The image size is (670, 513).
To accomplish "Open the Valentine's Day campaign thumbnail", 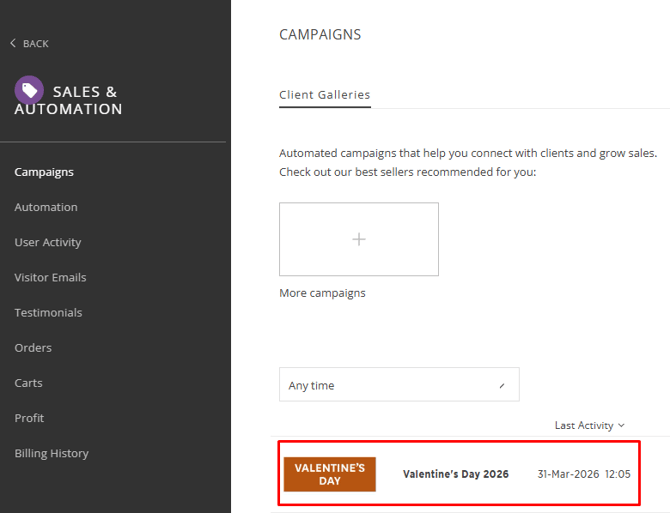I will pos(330,474).
